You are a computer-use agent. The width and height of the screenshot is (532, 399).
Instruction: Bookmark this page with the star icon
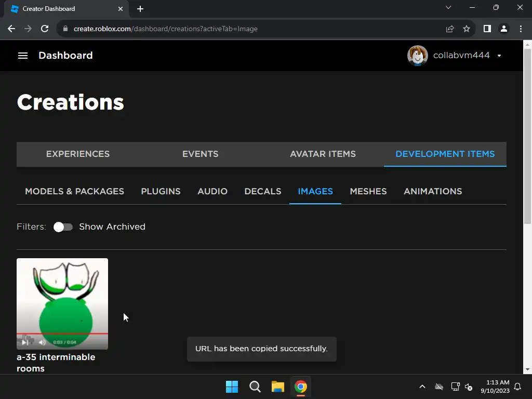[467, 29]
